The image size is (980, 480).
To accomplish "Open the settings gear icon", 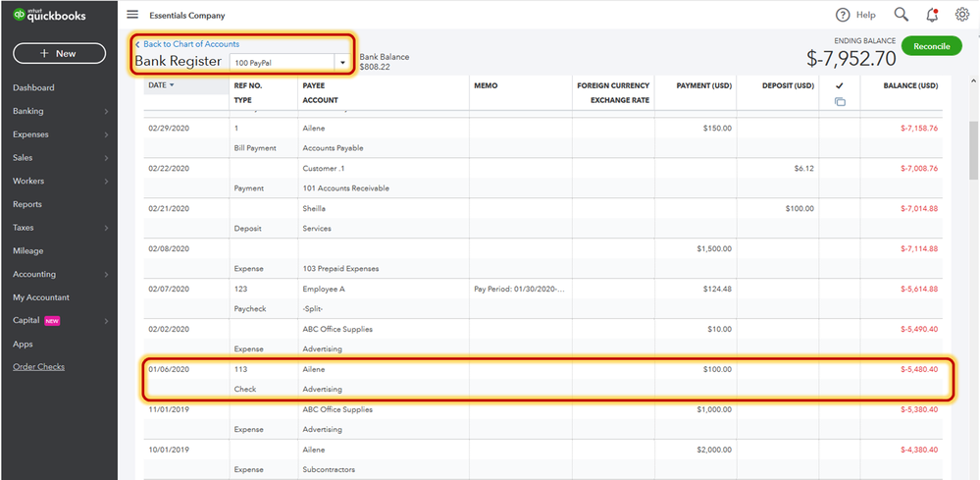I will (962, 15).
